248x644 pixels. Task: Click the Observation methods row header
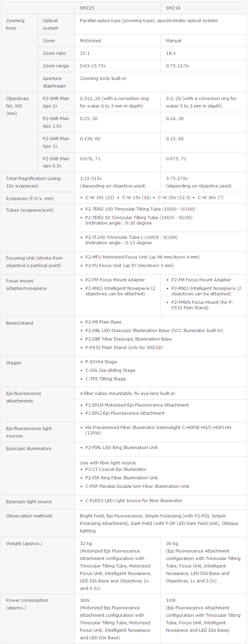(29, 516)
